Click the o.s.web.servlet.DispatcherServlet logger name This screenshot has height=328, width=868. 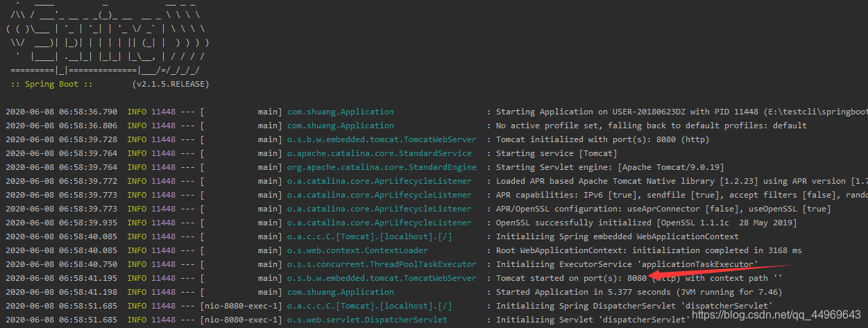coord(367,320)
